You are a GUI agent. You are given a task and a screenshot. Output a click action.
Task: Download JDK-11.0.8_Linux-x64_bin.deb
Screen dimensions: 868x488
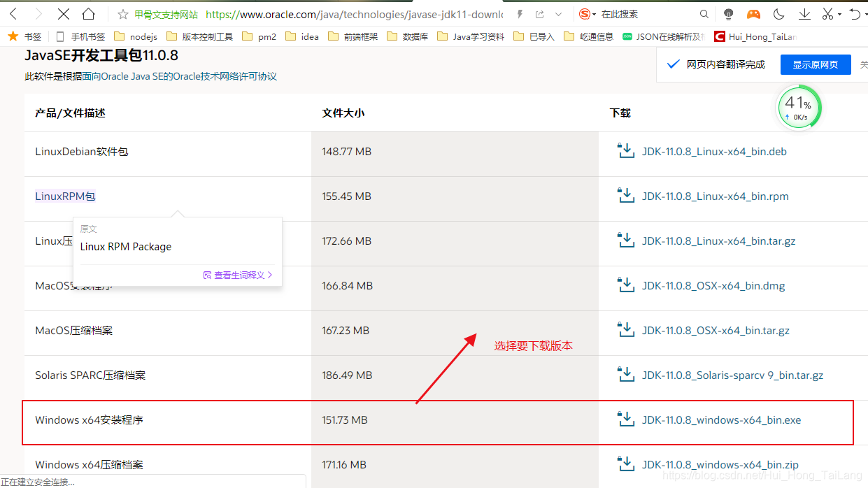point(714,151)
